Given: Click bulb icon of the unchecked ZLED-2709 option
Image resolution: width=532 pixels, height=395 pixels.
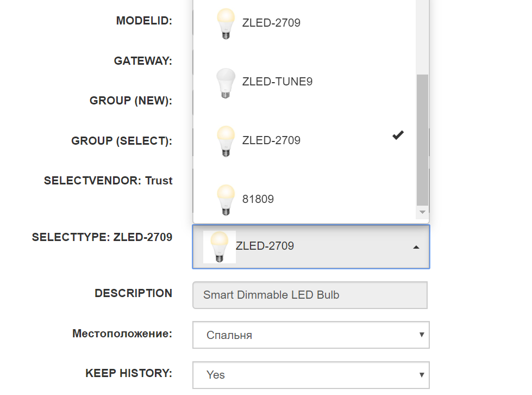Looking at the screenshot, I should (x=226, y=23).
